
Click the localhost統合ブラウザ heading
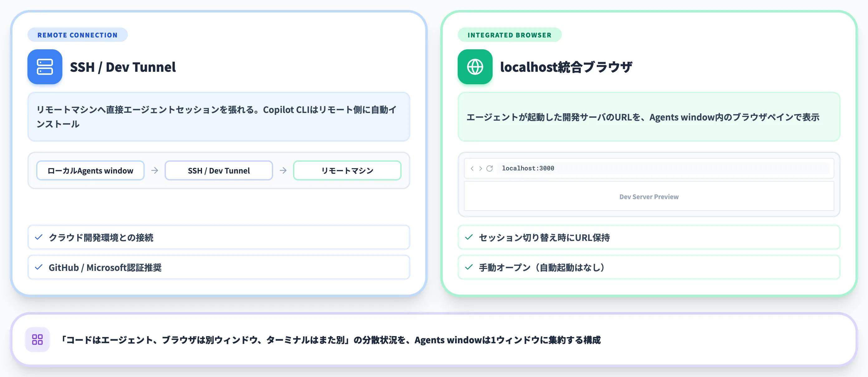point(566,67)
